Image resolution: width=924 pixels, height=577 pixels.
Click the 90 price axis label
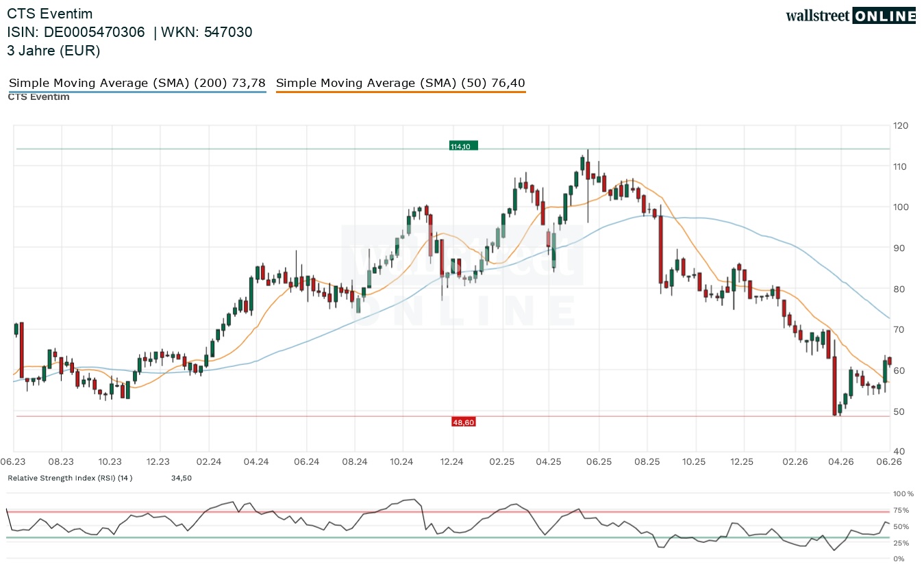click(899, 248)
